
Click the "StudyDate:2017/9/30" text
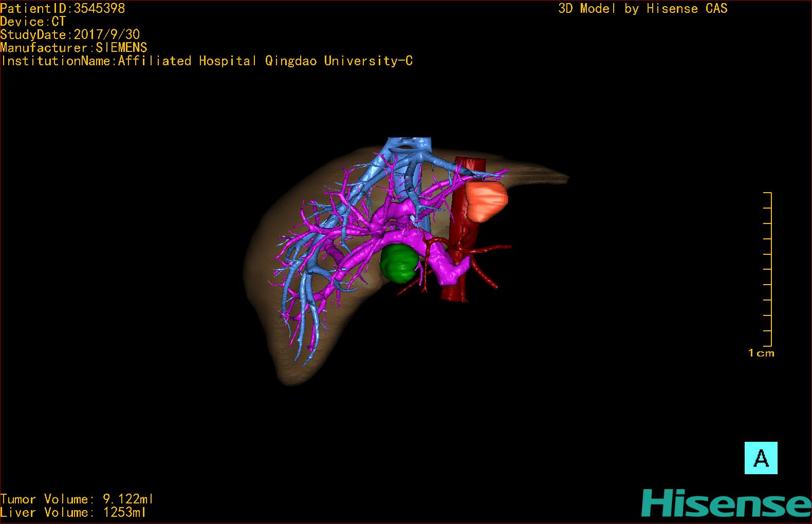click(70, 34)
